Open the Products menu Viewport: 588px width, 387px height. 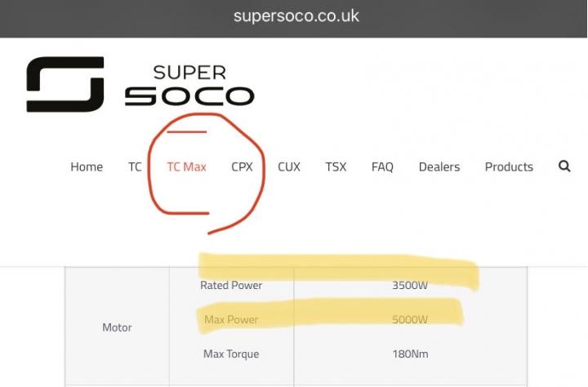pyautogui.click(x=509, y=167)
